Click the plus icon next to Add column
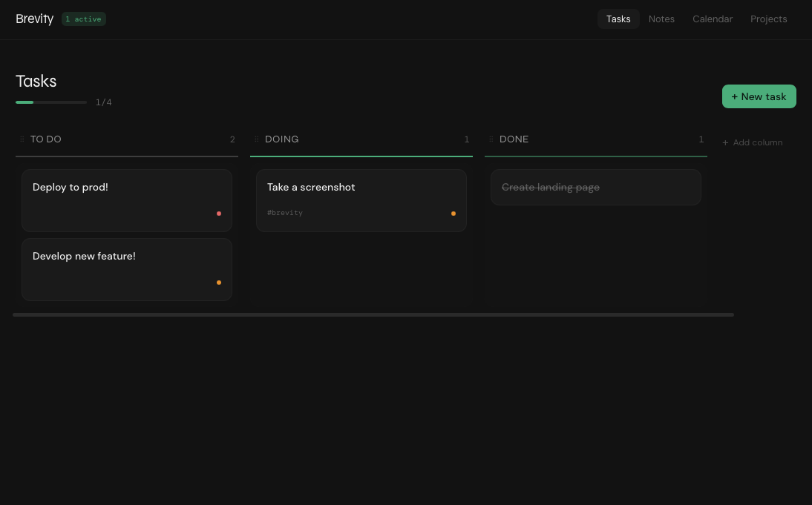Image resolution: width=812 pixels, height=505 pixels. pos(726,142)
